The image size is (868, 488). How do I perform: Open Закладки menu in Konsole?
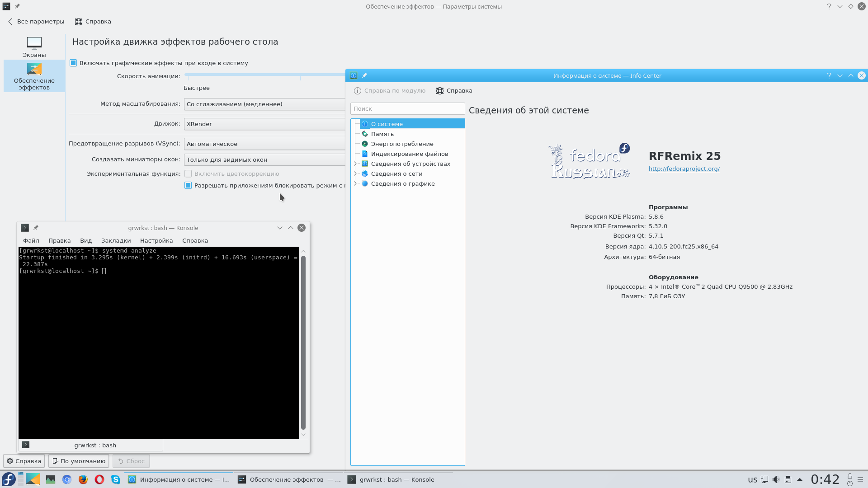click(x=116, y=240)
